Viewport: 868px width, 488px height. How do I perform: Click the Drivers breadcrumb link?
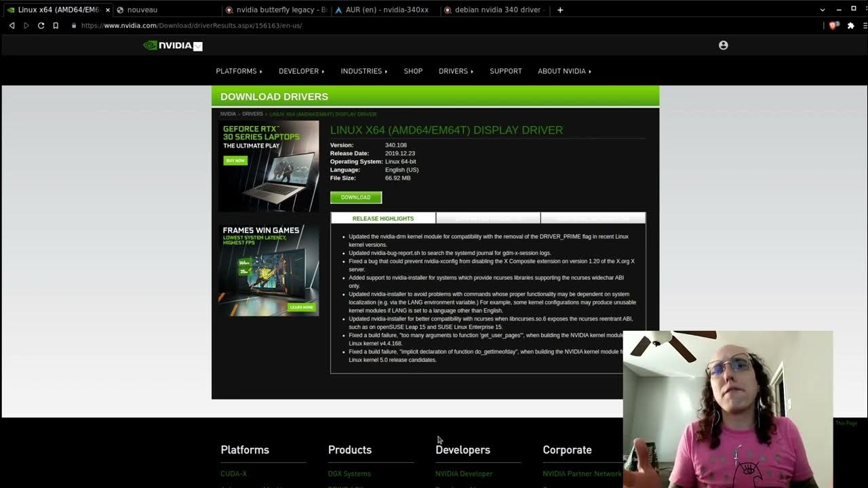tap(252, 114)
